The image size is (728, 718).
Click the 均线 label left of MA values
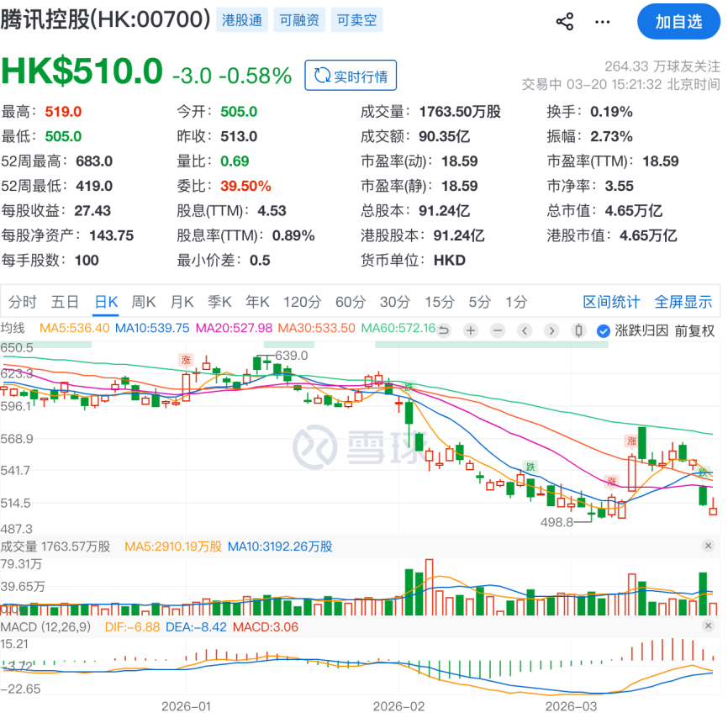click(13, 328)
